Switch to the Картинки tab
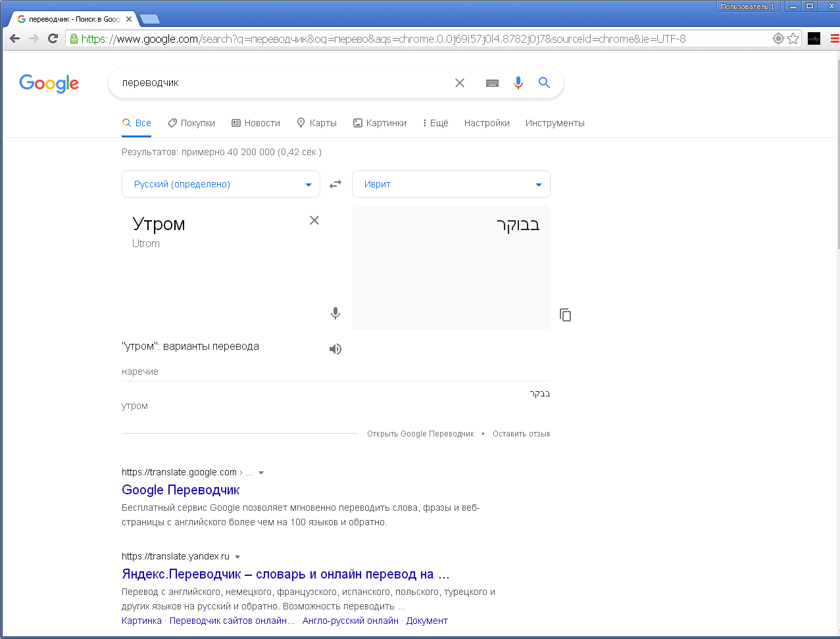The image size is (840, 639). (380, 123)
